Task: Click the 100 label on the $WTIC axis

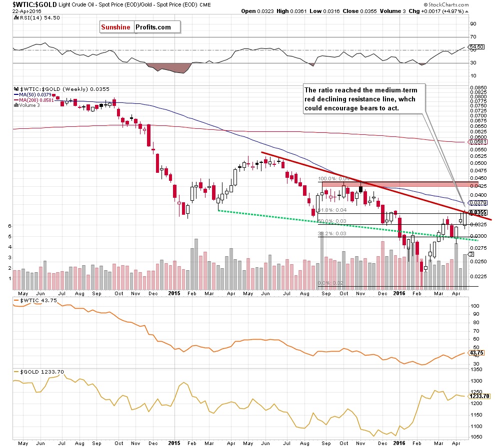Action: pos(475,306)
